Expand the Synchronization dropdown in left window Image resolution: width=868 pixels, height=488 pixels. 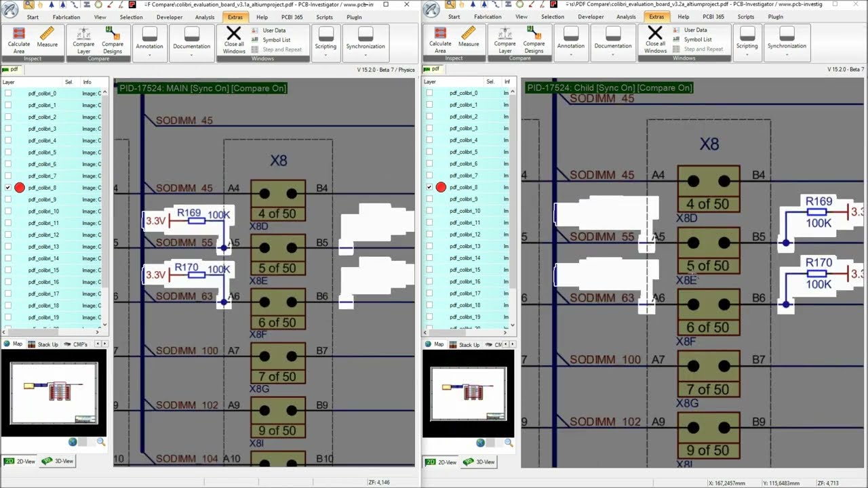click(366, 42)
